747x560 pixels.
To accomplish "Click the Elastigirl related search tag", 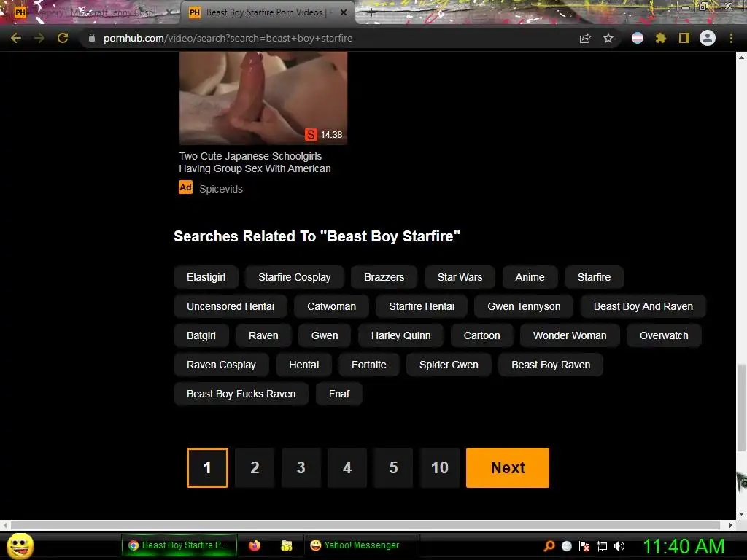I will coord(206,277).
